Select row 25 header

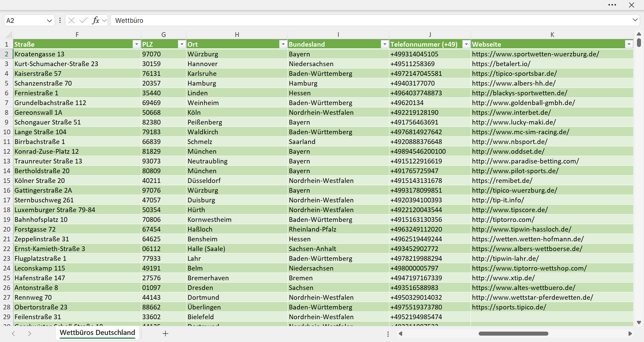[7, 278]
